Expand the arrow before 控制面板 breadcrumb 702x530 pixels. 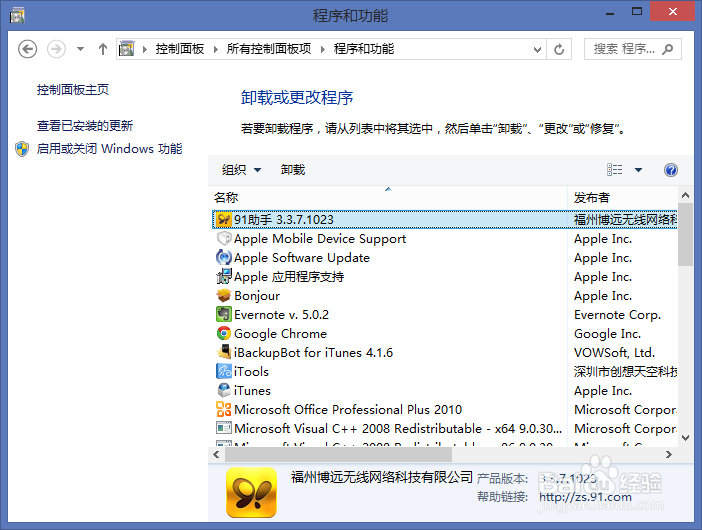coord(145,49)
